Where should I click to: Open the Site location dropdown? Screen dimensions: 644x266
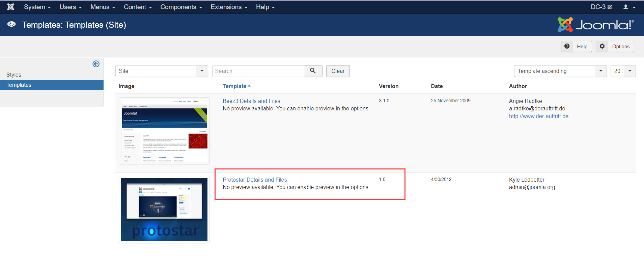[162, 71]
